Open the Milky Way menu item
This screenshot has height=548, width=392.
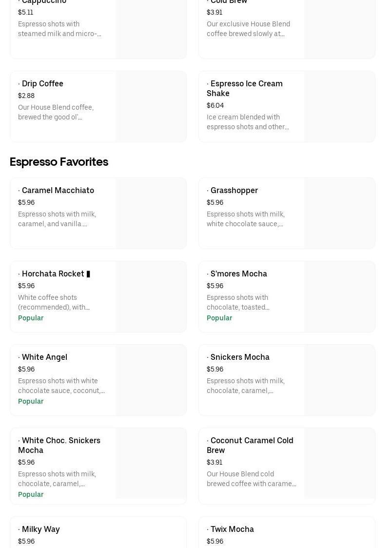coord(40,529)
